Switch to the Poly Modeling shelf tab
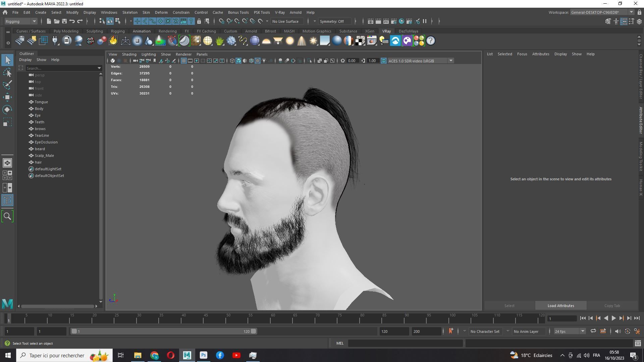Viewport: 644px width, 362px height. point(66,31)
